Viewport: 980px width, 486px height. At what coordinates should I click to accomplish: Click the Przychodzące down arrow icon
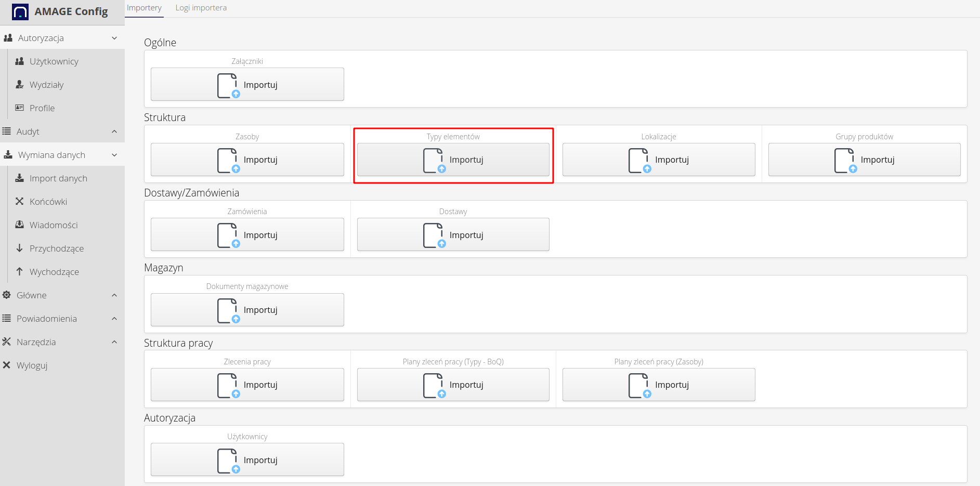(x=20, y=248)
